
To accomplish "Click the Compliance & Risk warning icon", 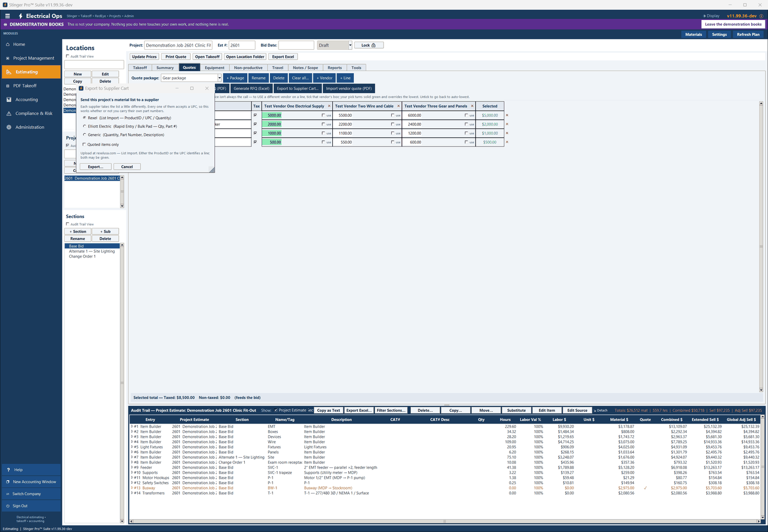I will (9, 114).
